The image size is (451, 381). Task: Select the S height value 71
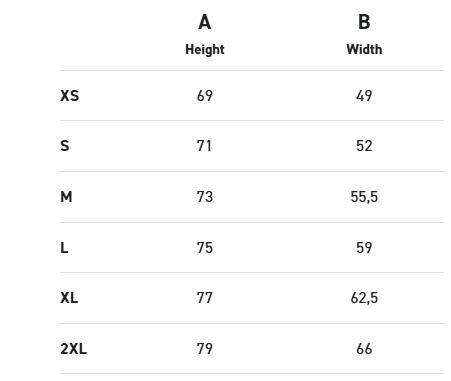[204, 146]
